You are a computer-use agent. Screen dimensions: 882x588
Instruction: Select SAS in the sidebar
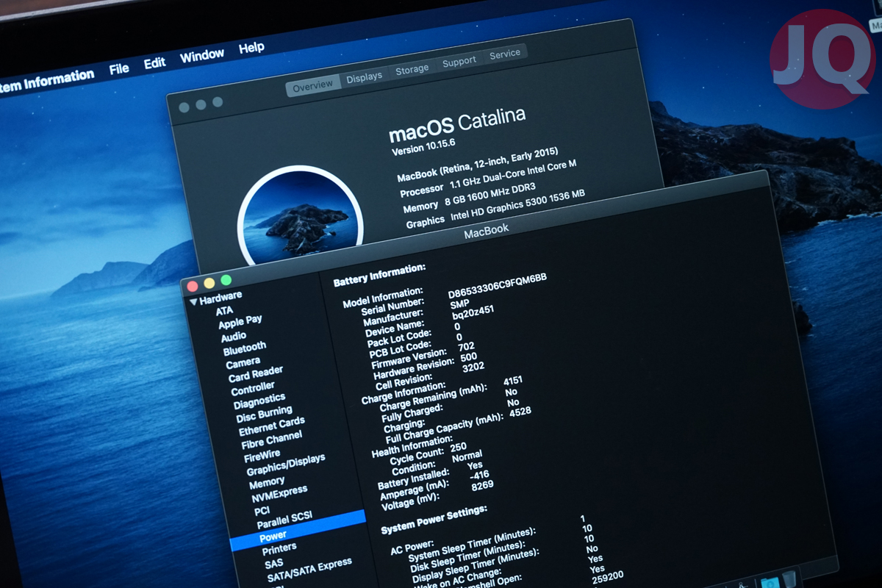pos(273,564)
